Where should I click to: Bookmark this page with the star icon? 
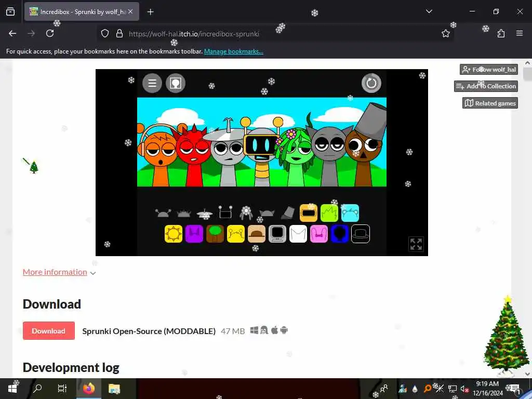445,34
